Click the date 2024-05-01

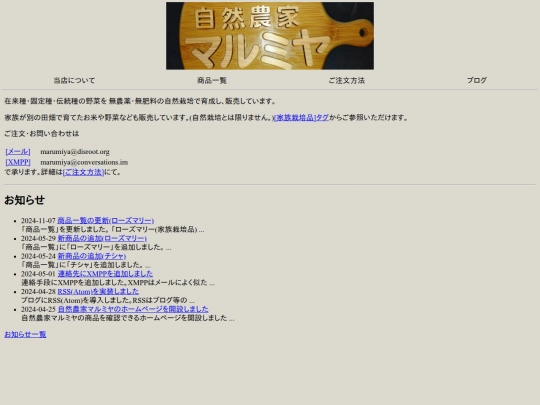click(x=38, y=274)
